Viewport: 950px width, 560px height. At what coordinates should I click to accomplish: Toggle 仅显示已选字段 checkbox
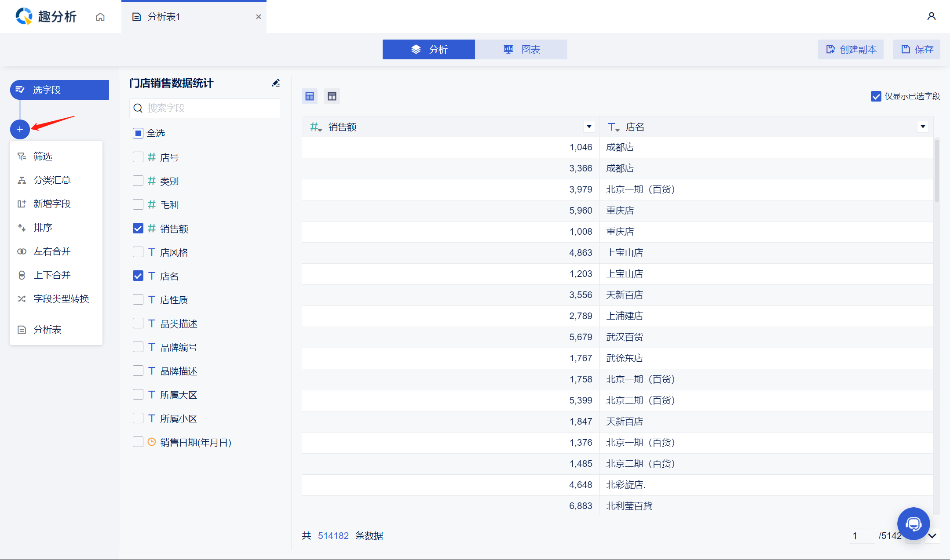point(876,96)
